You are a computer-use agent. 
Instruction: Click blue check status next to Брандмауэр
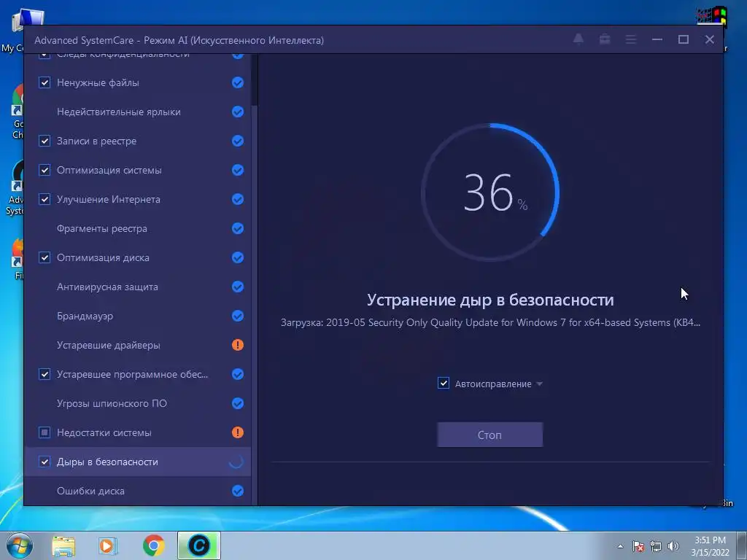[x=238, y=316]
